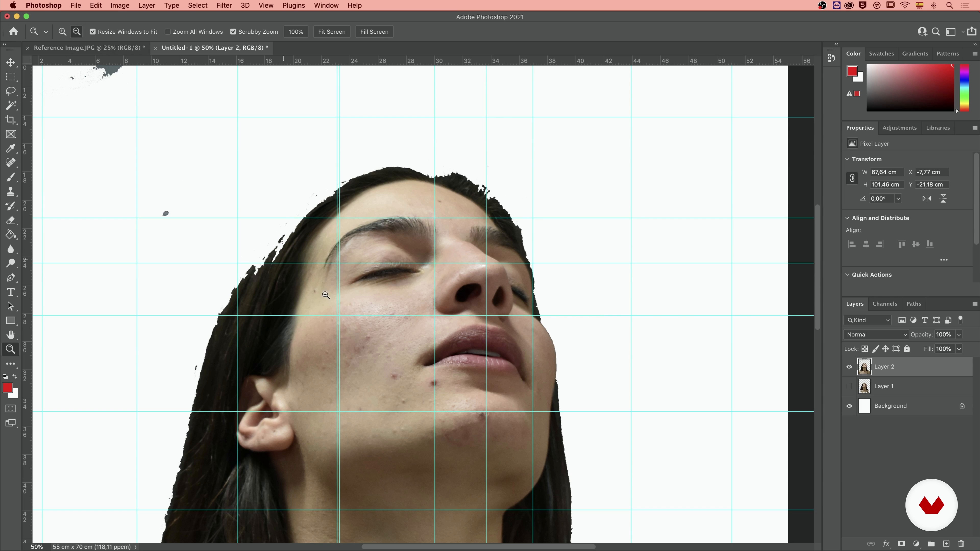Select the Lasso tool
Image resolution: width=980 pixels, height=551 pixels.
click(x=11, y=91)
